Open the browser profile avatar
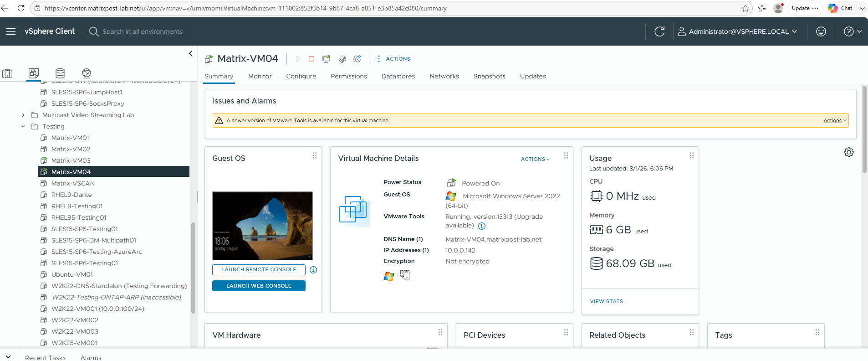The image size is (868, 361). (x=778, y=8)
